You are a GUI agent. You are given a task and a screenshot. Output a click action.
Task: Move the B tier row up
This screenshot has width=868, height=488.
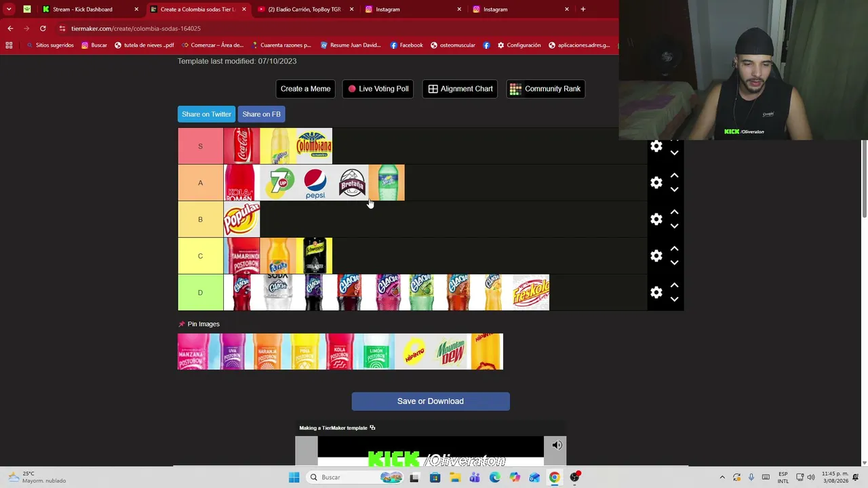(x=674, y=212)
